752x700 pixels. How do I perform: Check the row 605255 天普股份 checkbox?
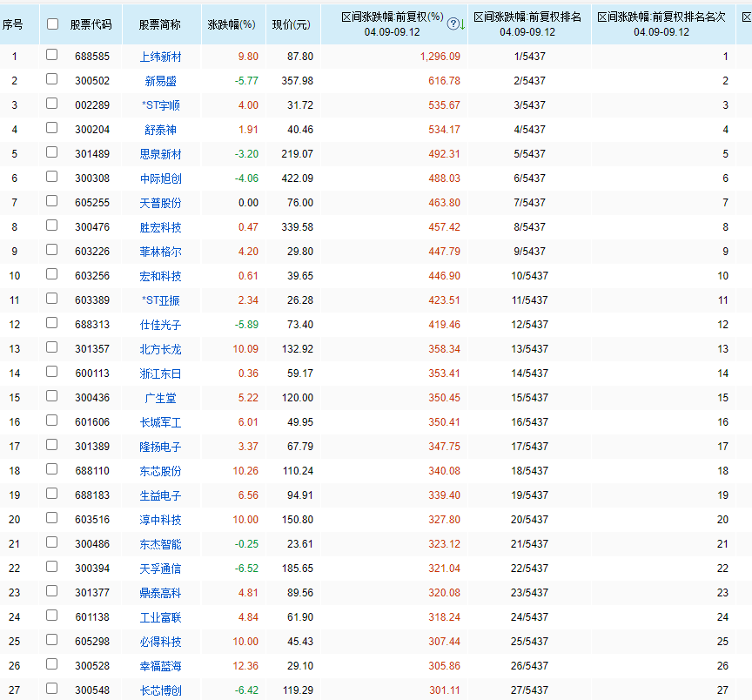[52, 201]
